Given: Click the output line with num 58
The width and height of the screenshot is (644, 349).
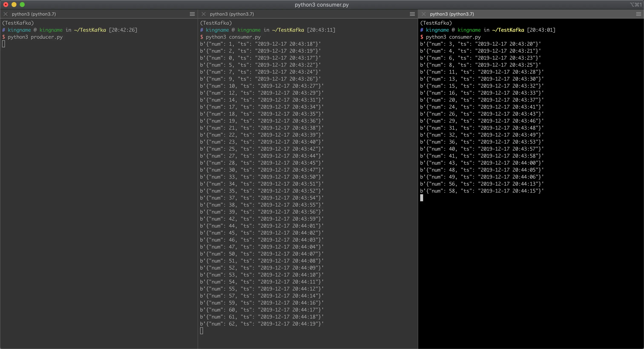Looking at the screenshot, I should pyautogui.click(x=482, y=191).
